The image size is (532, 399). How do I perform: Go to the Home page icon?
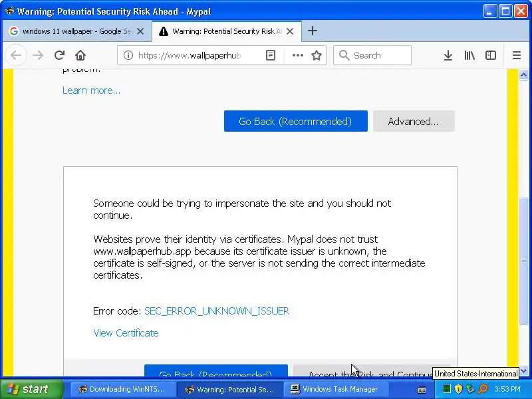pyautogui.click(x=80, y=55)
